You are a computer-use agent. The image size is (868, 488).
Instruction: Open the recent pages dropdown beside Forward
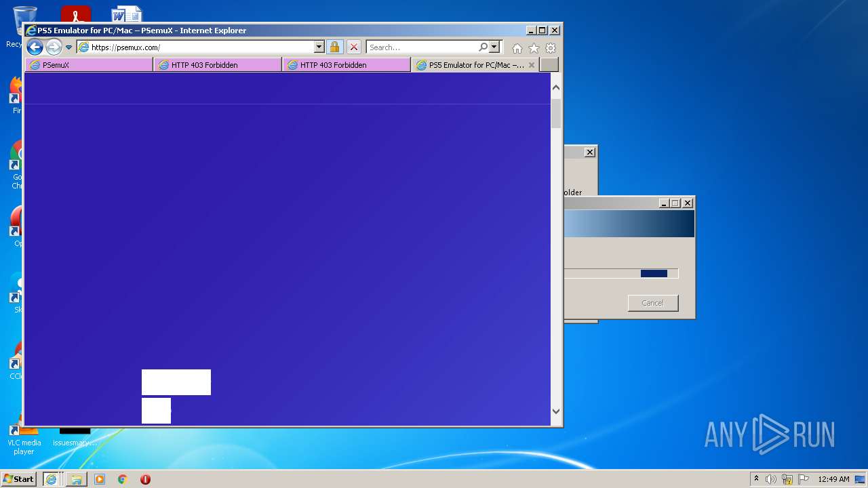tap(68, 47)
